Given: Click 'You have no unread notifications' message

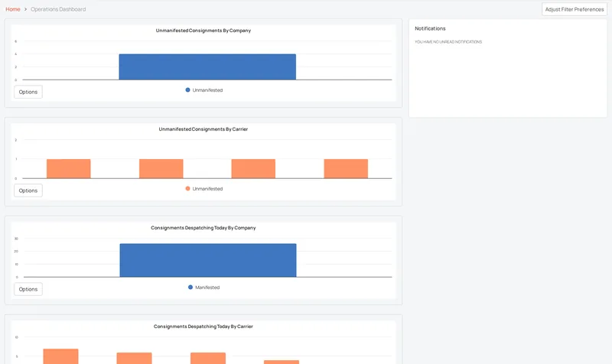Looking at the screenshot, I should coord(448,42).
